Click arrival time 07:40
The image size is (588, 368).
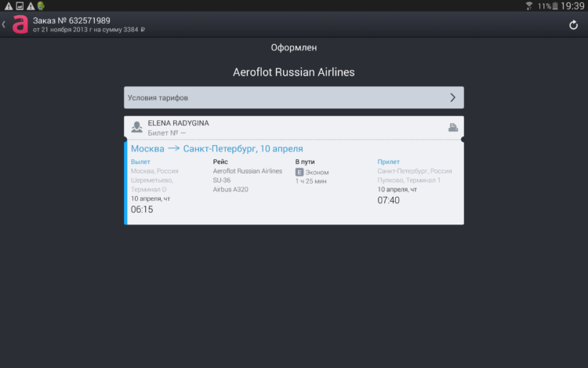coord(389,200)
